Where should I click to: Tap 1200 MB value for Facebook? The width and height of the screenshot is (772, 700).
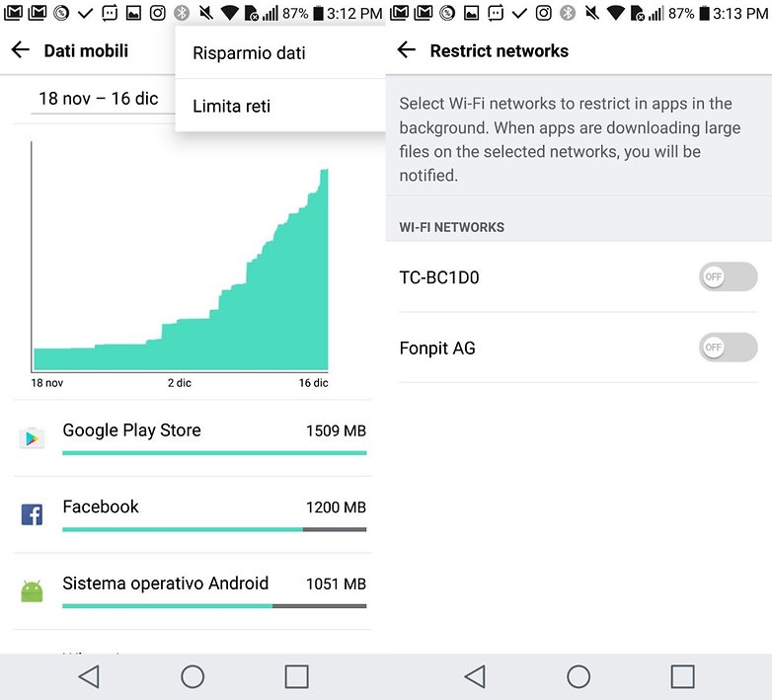tap(337, 507)
